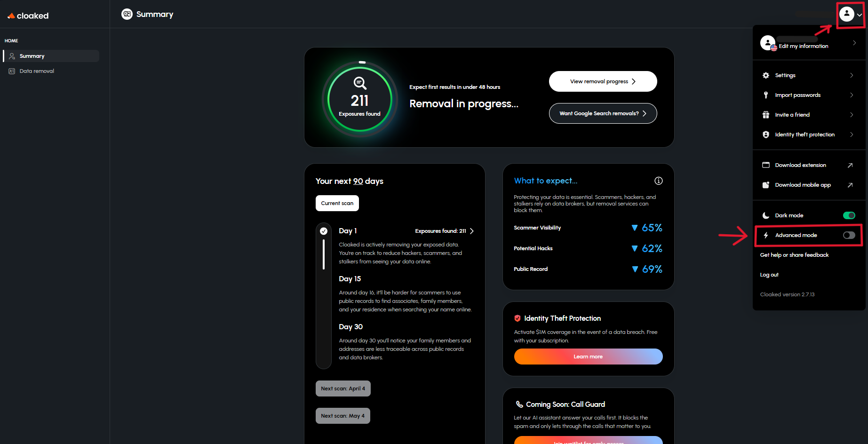Click the Settings gear icon

click(x=766, y=75)
